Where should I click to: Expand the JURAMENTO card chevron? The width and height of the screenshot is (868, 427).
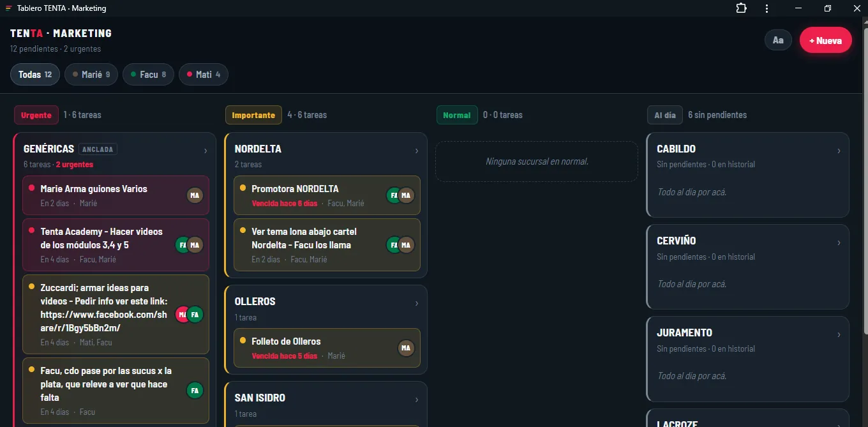click(x=839, y=335)
